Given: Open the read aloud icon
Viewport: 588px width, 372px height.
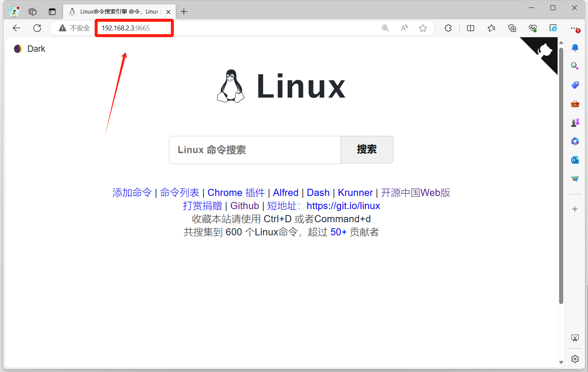Looking at the screenshot, I should pos(404,28).
